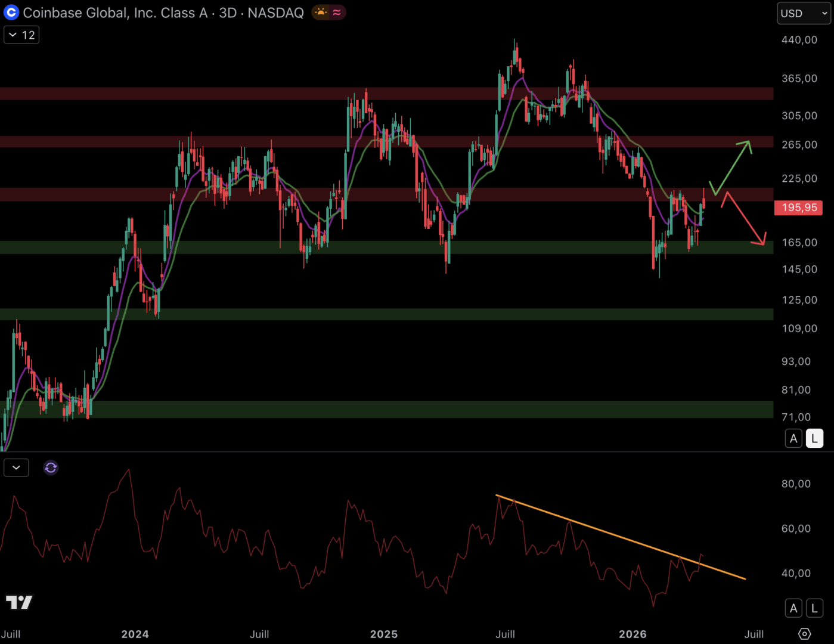Viewport: 834px width, 644px height.
Task: Click the 2025 label on the time axis
Action: (384, 634)
